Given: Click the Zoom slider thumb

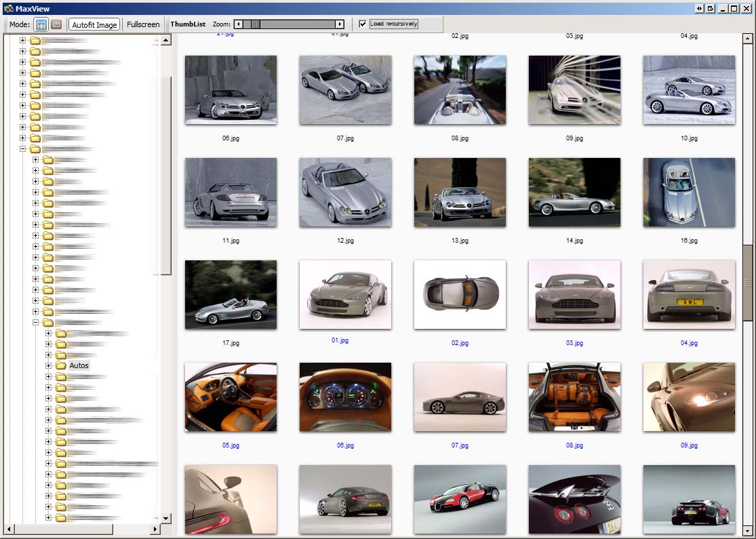Looking at the screenshot, I should [255, 24].
